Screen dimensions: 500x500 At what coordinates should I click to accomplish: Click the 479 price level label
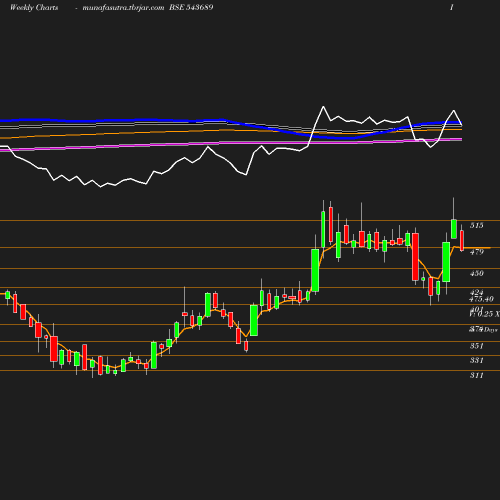pos(477,252)
